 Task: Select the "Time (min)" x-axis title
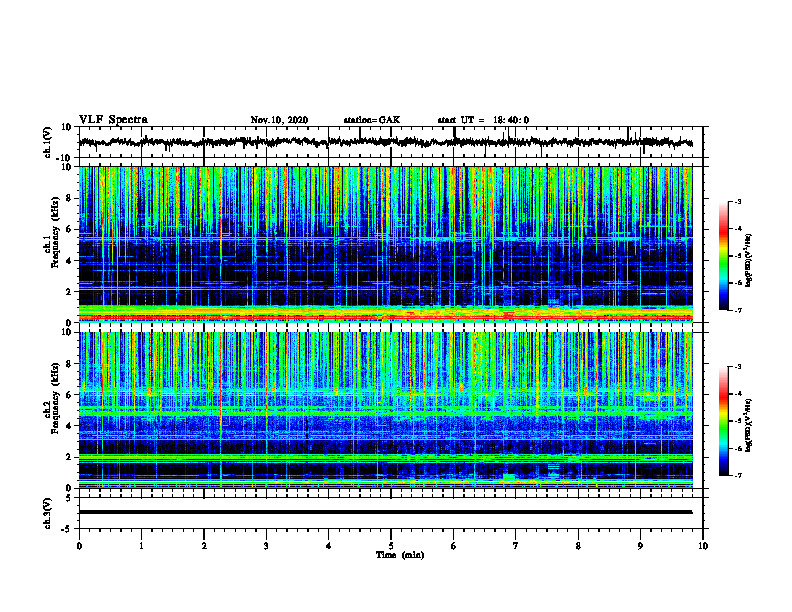pos(400,555)
